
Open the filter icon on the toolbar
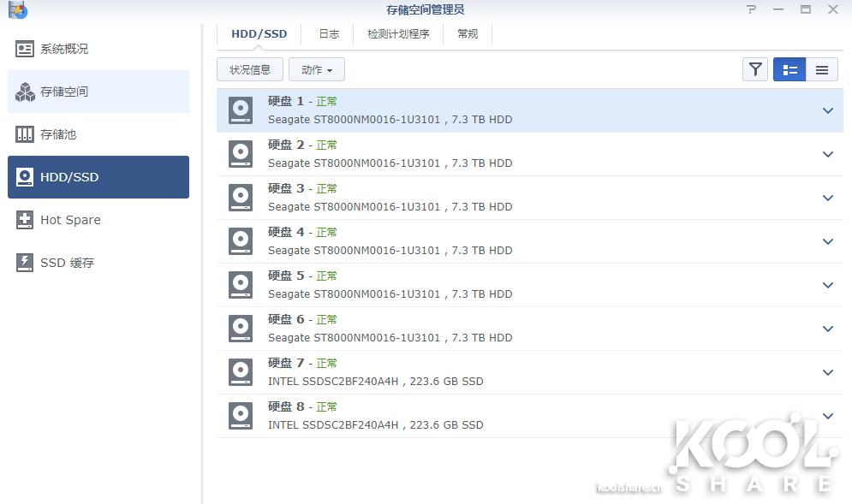coord(754,69)
